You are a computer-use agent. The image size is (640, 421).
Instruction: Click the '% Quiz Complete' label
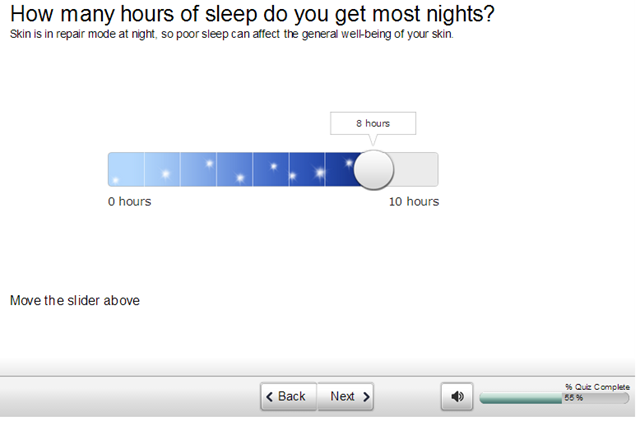(597, 387)
